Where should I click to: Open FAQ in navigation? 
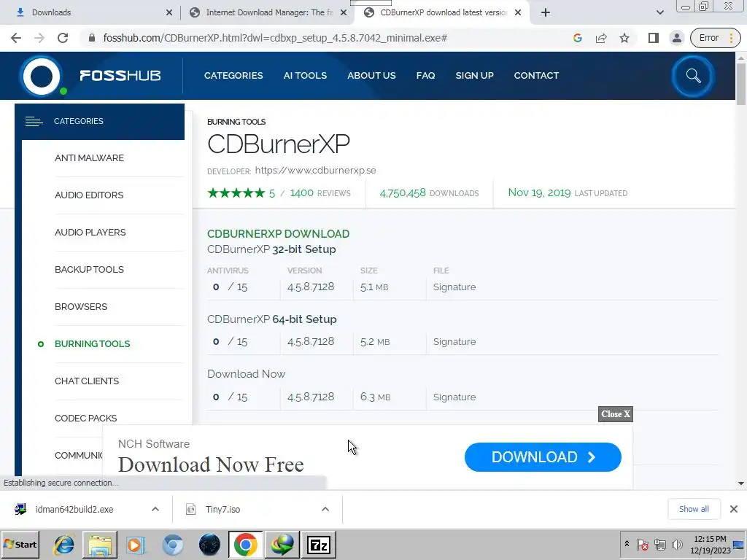(x=425, y=75)
